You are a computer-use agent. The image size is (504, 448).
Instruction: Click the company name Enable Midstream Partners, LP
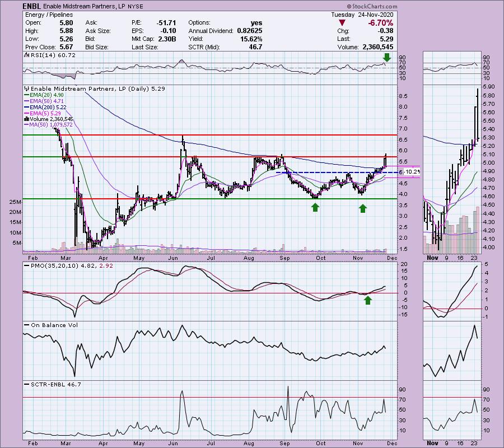(x=84, y=6)
